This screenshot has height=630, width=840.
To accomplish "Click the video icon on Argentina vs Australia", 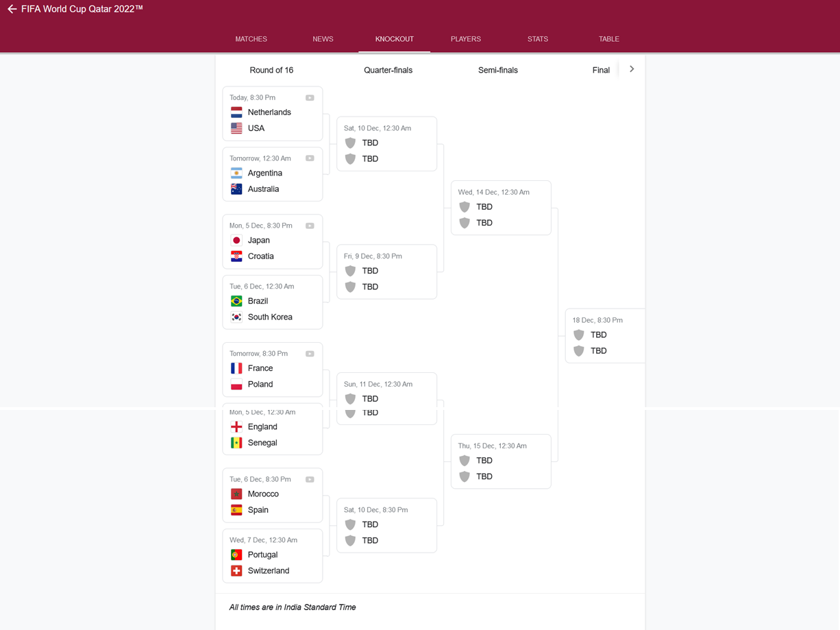I will click(x=310, y=158).
